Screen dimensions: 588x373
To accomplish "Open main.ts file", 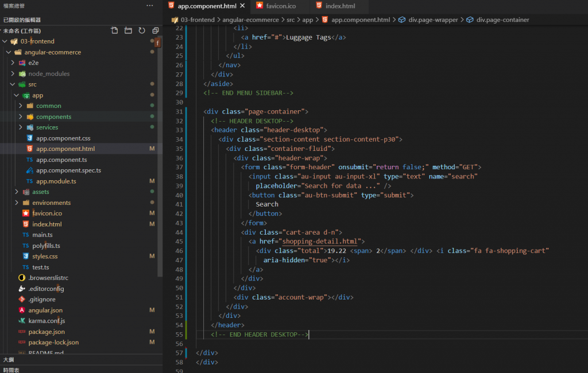I will (42, 235).
